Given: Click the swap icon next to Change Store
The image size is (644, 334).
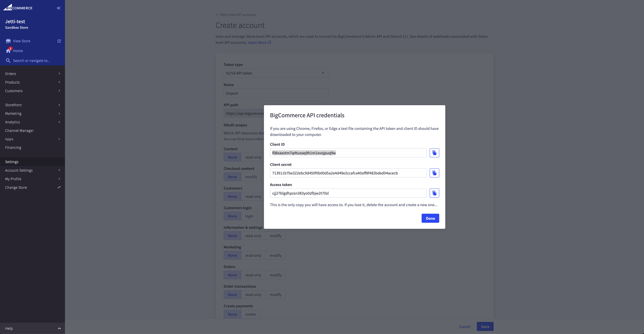Looking at the screenshot, I should pos(59,187).
